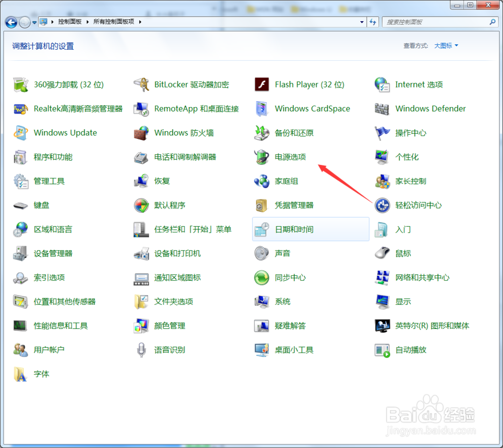The height and width of the screenshot is (448, 503).
Task: Open 家长控制 icon
Action: (x=382, y=181)
